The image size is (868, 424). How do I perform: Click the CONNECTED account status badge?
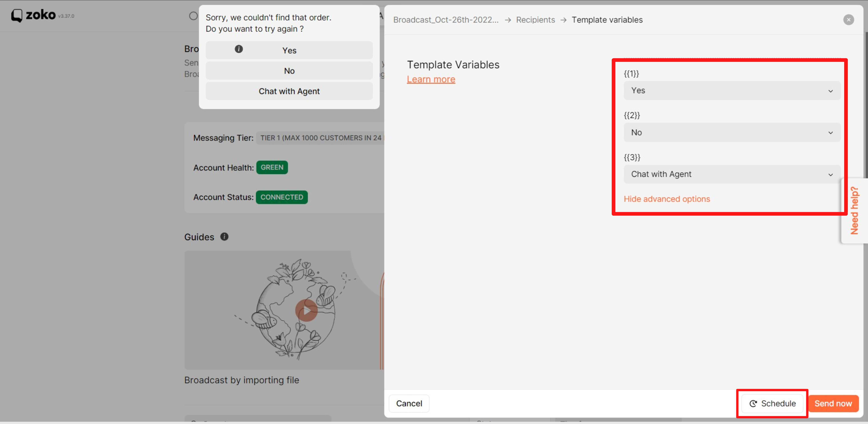tap(282, 197)
